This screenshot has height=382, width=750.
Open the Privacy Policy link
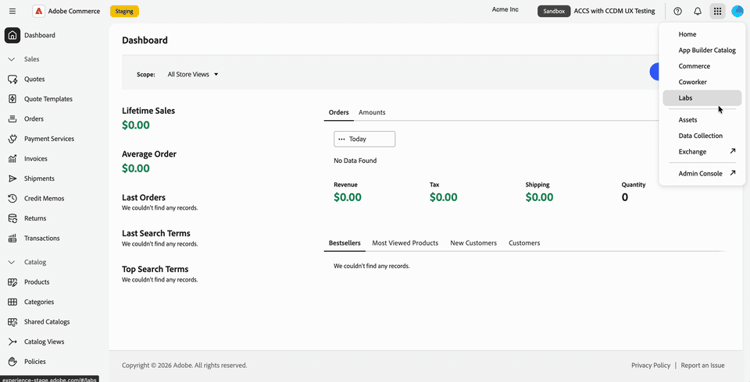[651, 365]
